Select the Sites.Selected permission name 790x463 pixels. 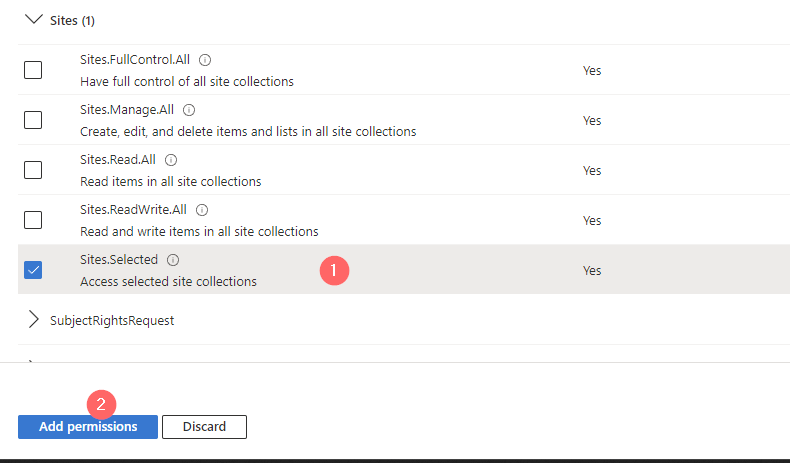[x=119, y=260]
